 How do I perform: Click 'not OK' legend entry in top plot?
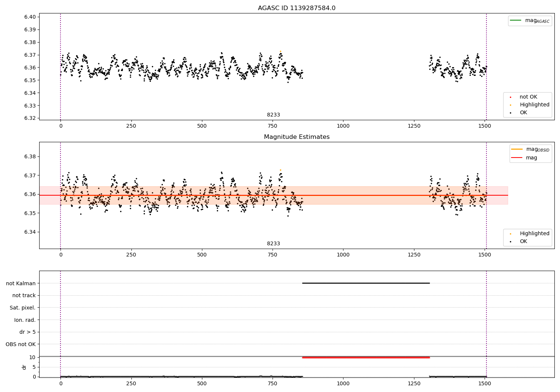[x=528, y=97]
